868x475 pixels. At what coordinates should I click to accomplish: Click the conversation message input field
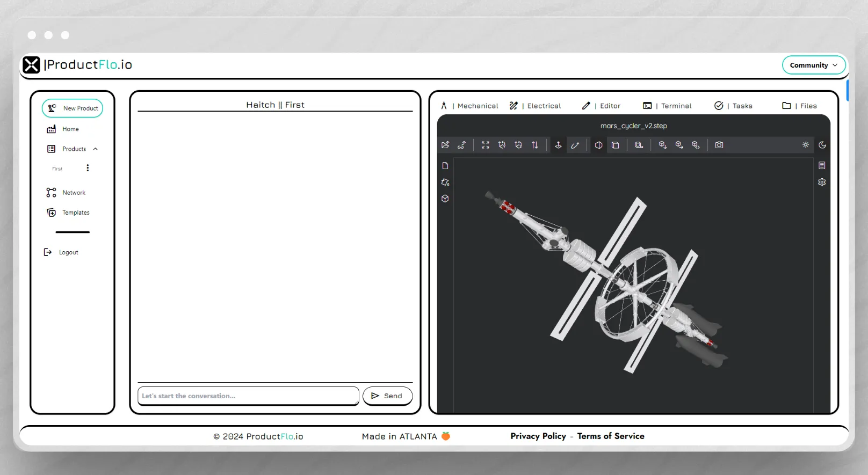click(x=248, y=396)
